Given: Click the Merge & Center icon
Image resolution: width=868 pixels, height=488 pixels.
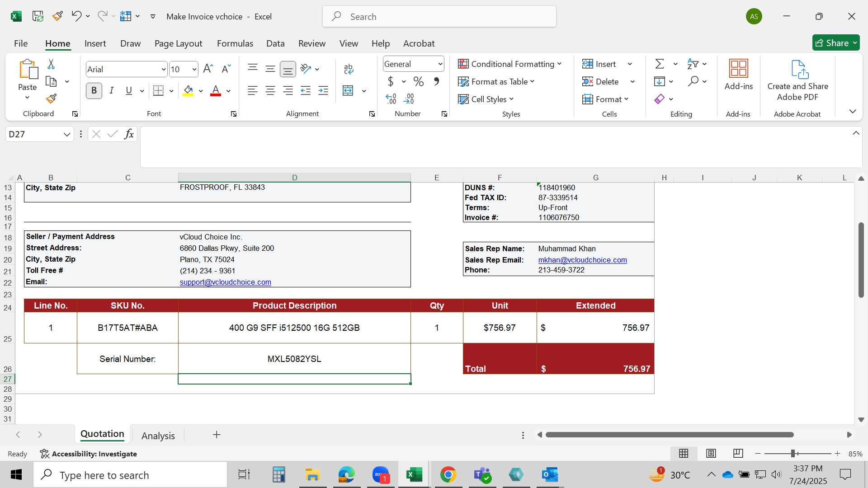Looking at the screenshot, I should click(348, 91).
